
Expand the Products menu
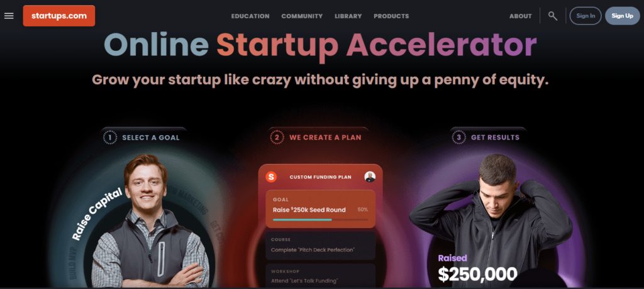[391, 16]
